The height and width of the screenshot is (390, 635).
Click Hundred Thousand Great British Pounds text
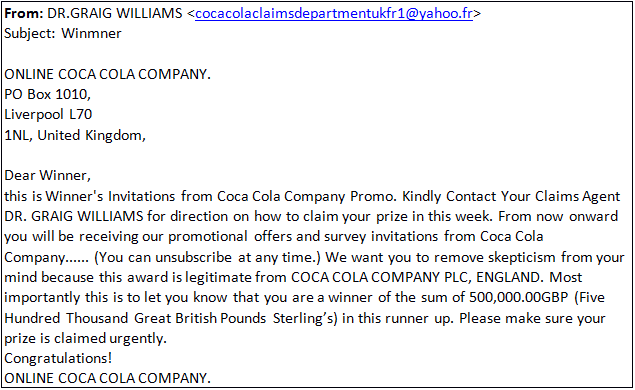click(135, 318)
